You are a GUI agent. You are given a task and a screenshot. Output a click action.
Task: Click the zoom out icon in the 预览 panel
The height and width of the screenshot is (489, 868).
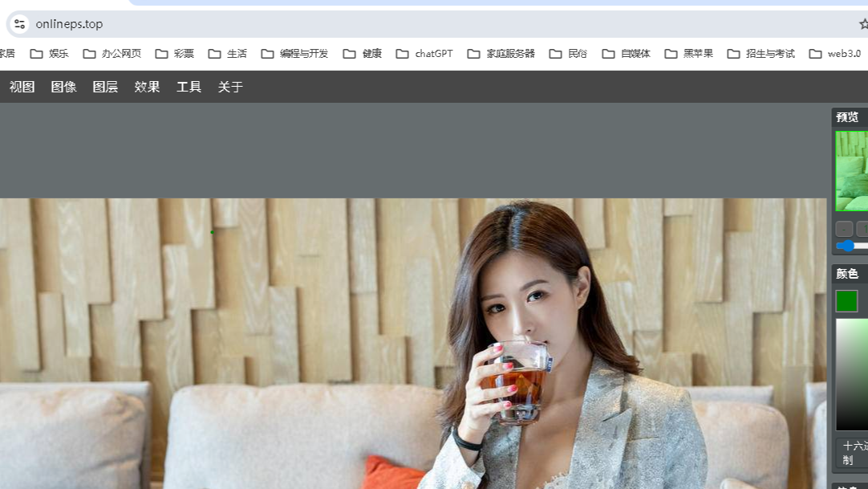tap(845, 229)
